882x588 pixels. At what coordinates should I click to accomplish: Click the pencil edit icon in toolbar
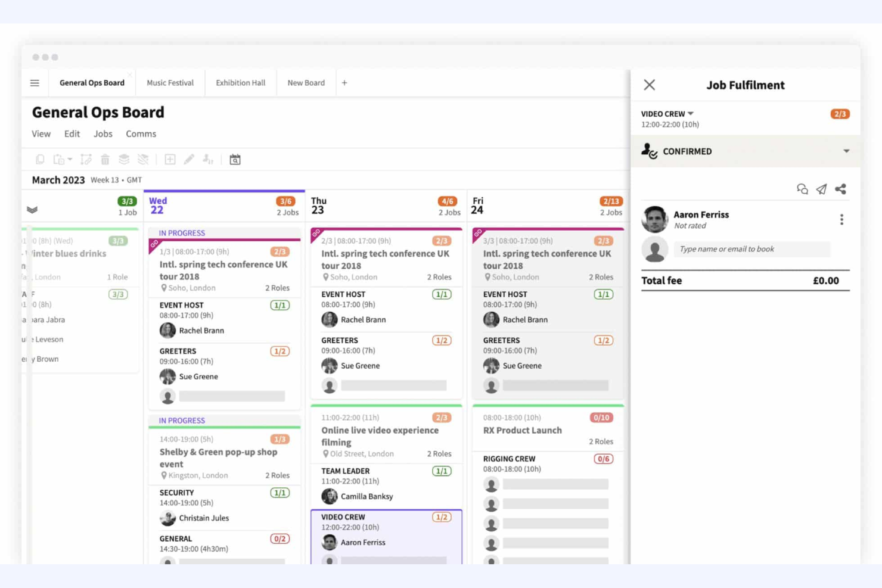pyautogui.click(x=189, y=159)
